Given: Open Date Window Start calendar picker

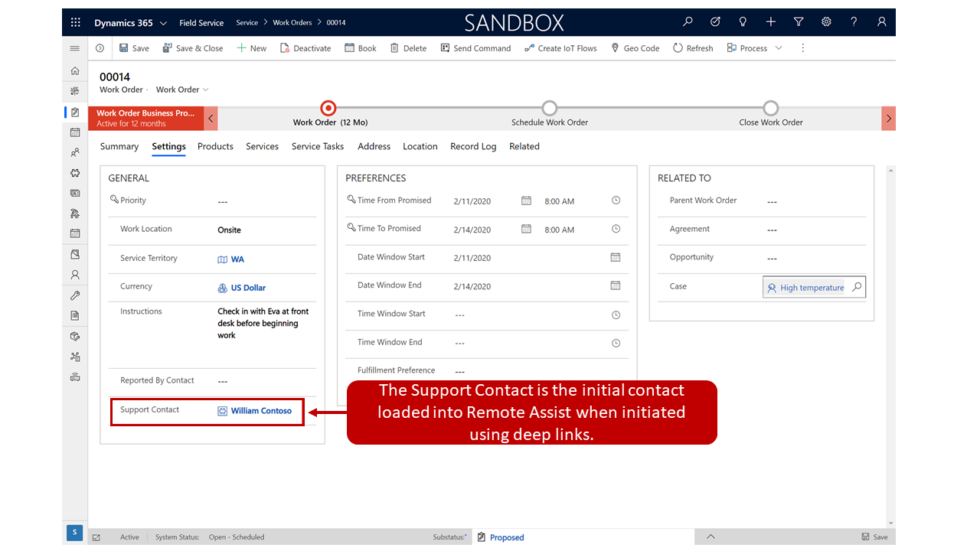Looking at the screenshot, I should (x=616, y=257).
